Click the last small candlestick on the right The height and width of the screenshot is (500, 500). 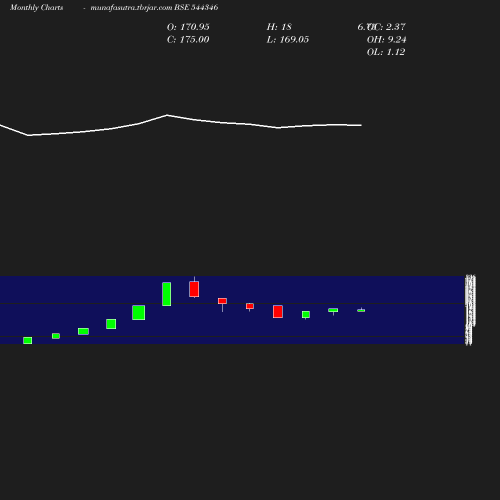tap(361, 310)
